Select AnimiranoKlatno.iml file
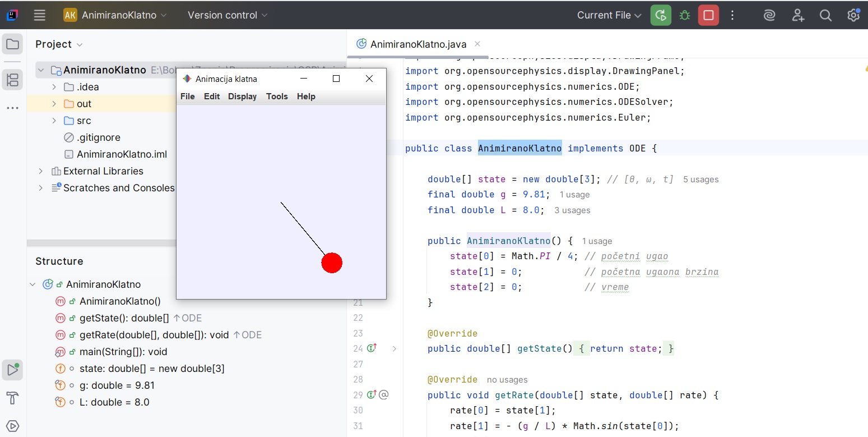The height and width of the screenshot is (437, 868). point(115,154)
